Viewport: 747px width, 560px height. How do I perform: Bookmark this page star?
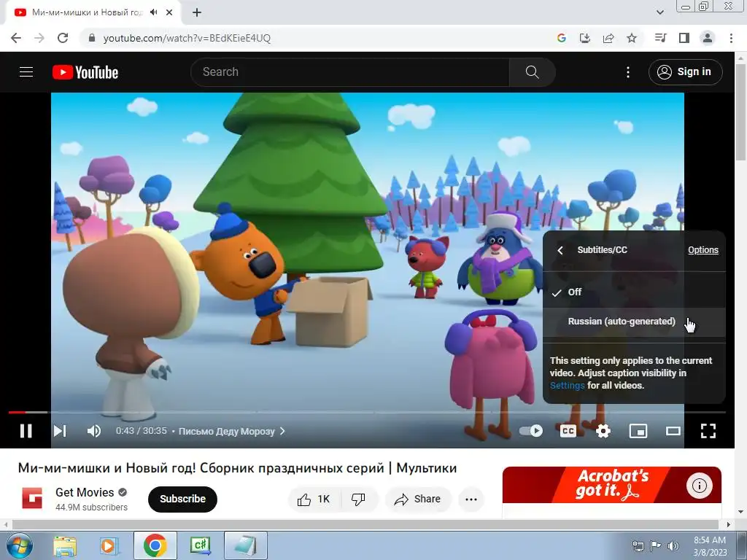pyautogui.click(x=632, y=38)
